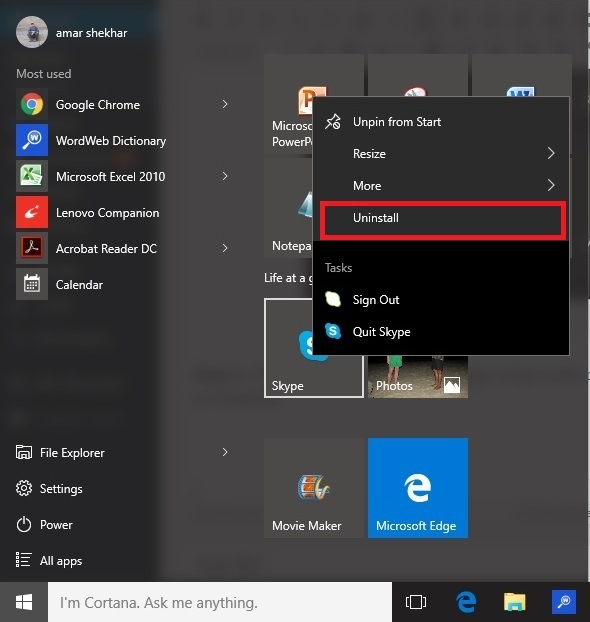Choose Quit Skype under Tasks

(441, 332)
